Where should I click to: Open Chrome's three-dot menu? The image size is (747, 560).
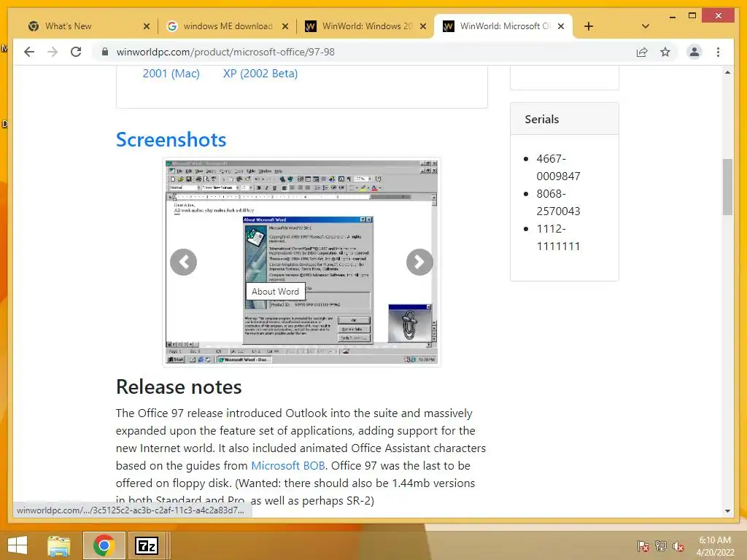pos(718,52)
